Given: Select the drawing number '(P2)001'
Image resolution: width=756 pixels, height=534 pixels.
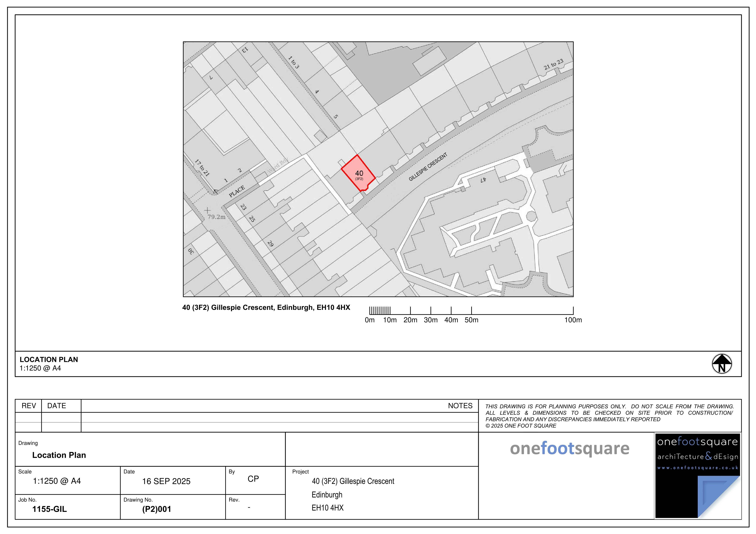Looking at the screenshot, I should pyautogui.click(x=157, y=509).
